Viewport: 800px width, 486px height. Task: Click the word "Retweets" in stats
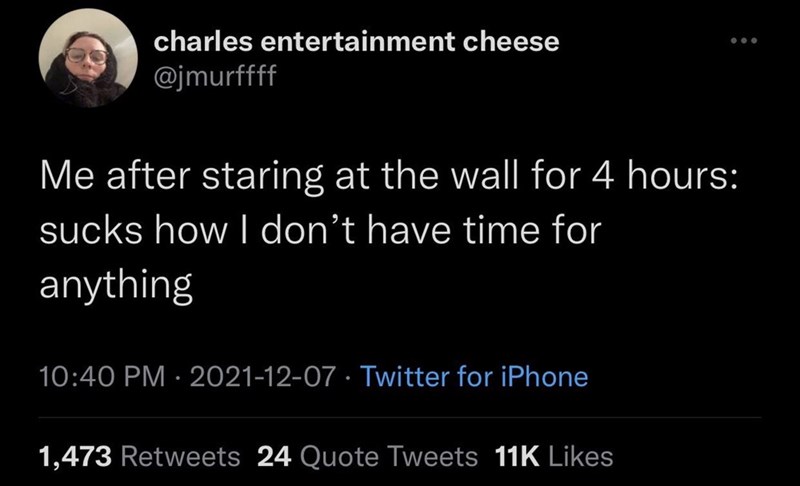click(180, 456)
